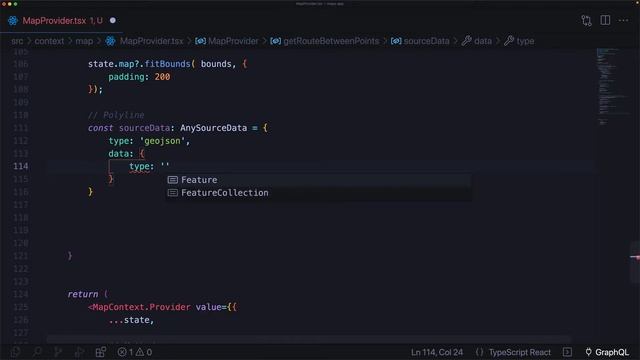Open Explorer icon in bottom bar
This screenshot has width=640, height=360.
(x=16, y=352)
